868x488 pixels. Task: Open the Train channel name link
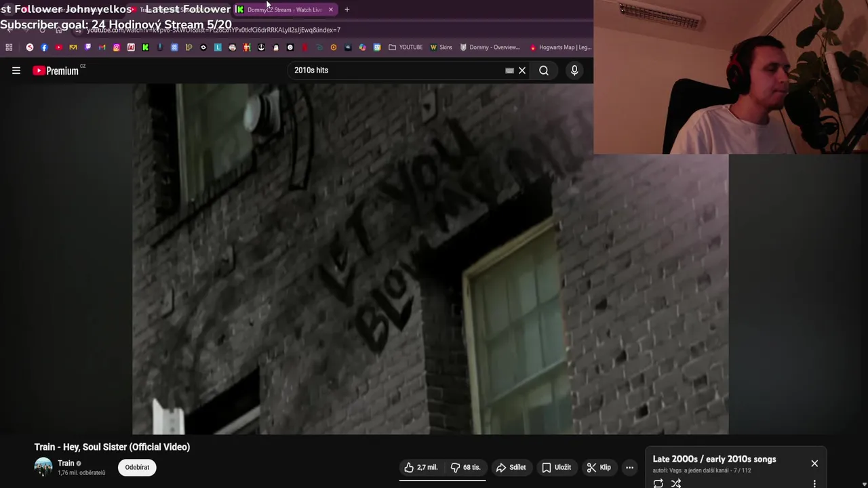click(x=66, y=463)
